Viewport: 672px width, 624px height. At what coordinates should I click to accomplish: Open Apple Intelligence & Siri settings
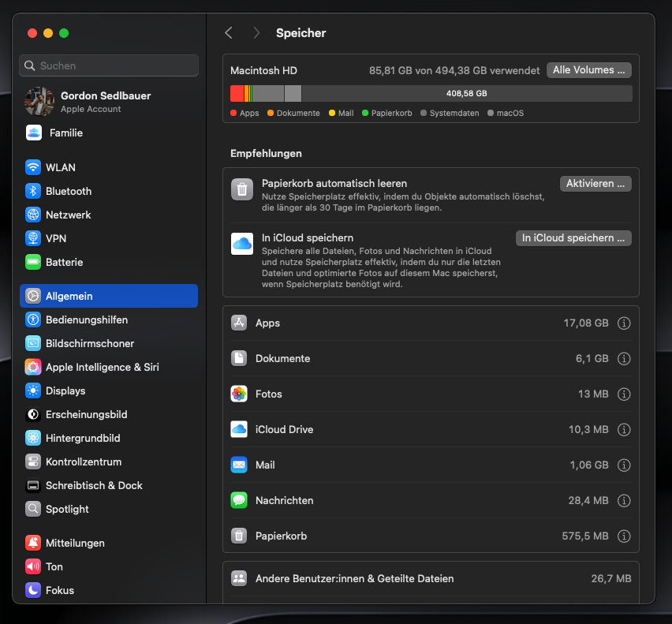point(32,367)
